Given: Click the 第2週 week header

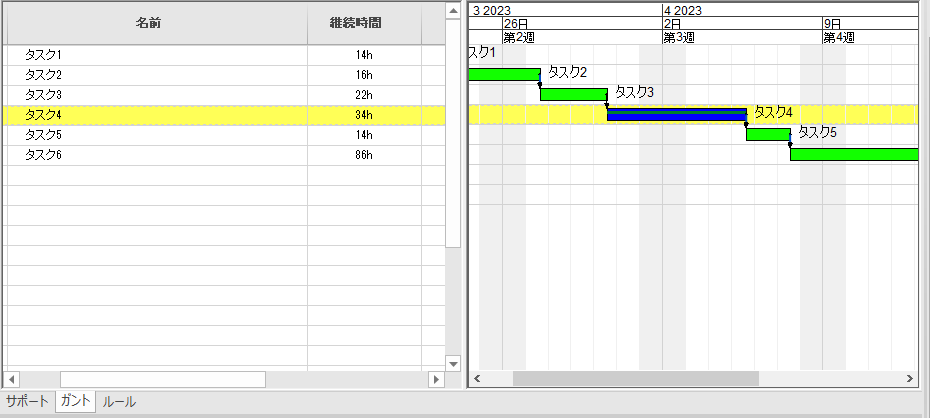Looking at the screenshot, I should click(520, 37).
